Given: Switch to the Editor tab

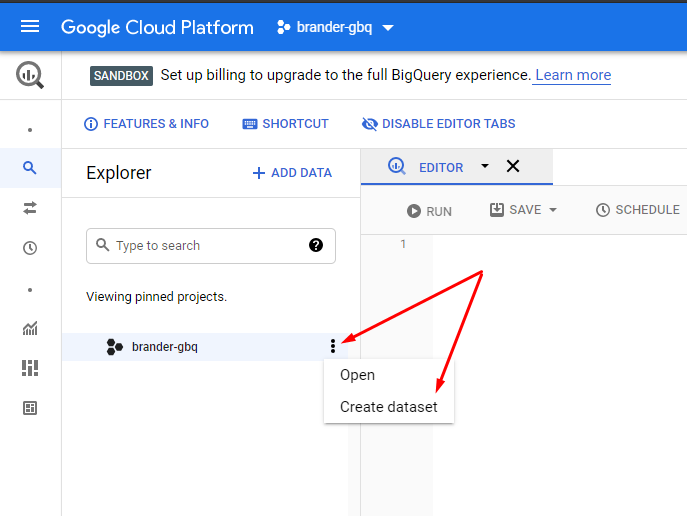Looking at the screenshot, I should (426, 167).
